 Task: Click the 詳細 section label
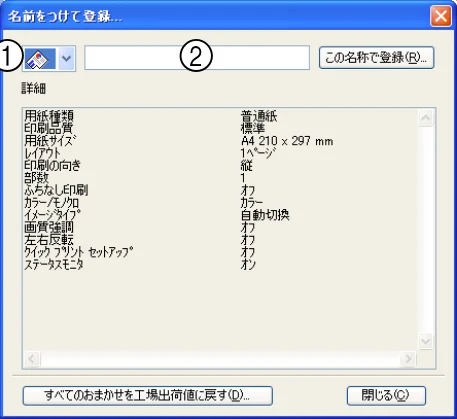click(x=34, y=89)
